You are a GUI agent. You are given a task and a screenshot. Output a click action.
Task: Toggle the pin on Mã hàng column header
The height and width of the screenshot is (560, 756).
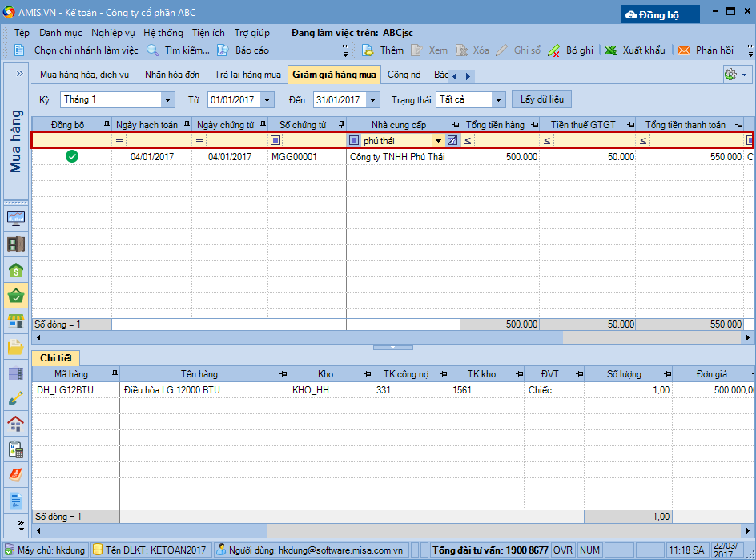(114, 374)
